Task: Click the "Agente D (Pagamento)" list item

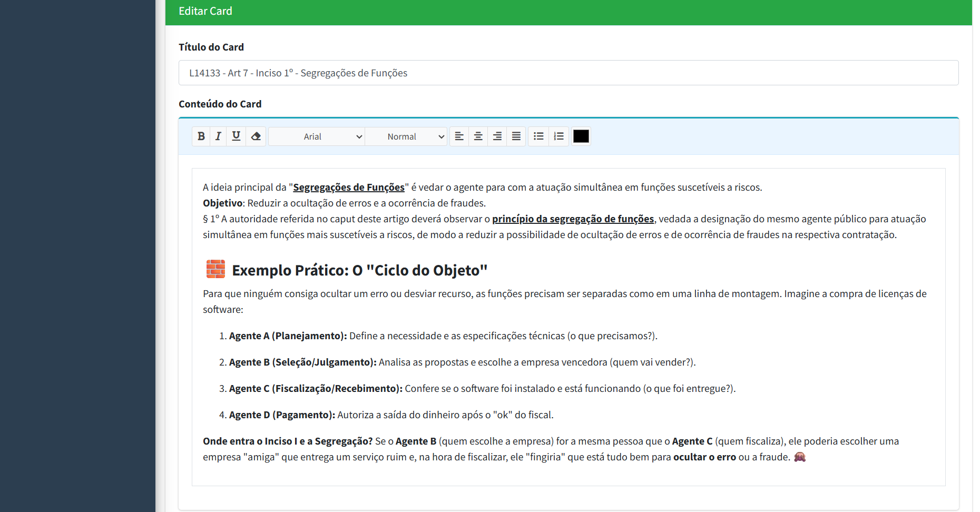Action: tap(282, 415)
